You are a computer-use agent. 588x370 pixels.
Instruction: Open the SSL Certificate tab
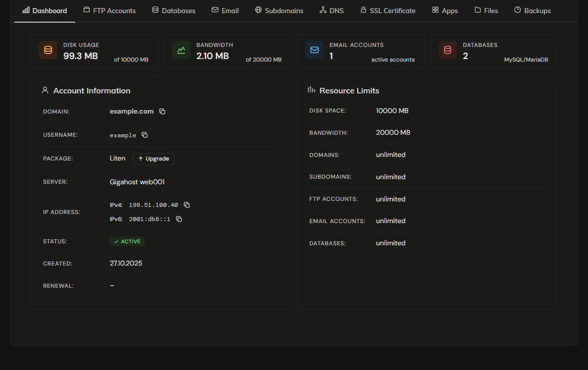pos(388,11)
